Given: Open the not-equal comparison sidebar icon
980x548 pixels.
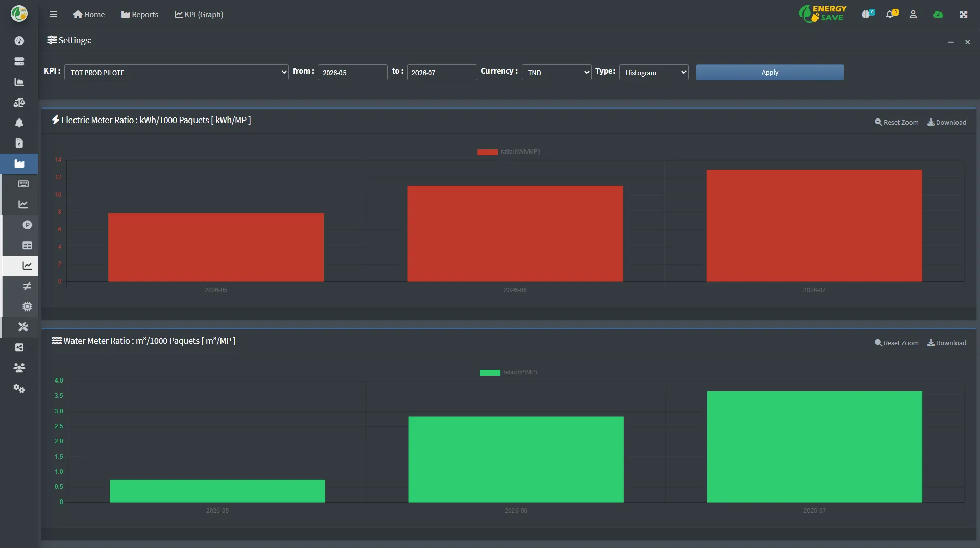Looking at the screenshot, I should point(27,286).
